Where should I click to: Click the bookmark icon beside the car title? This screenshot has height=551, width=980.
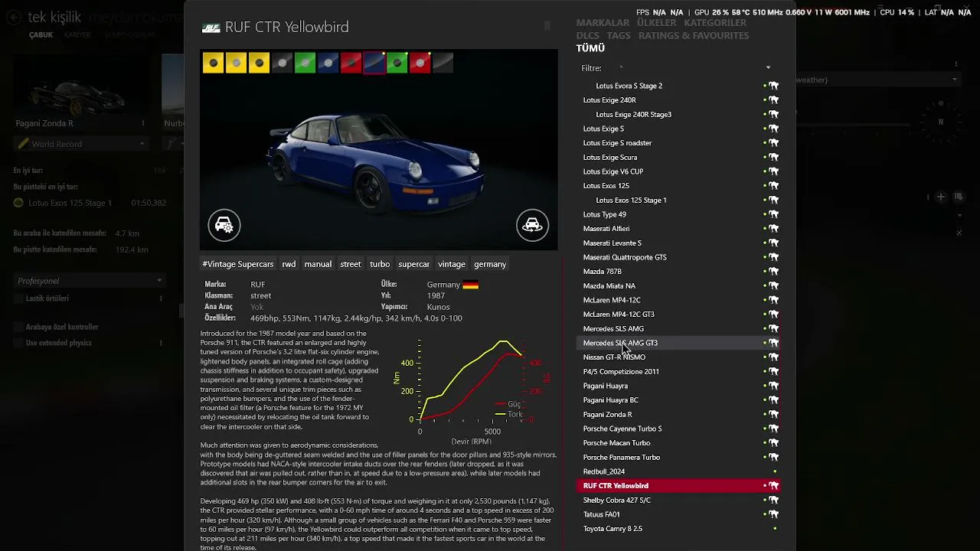point(547,26)
